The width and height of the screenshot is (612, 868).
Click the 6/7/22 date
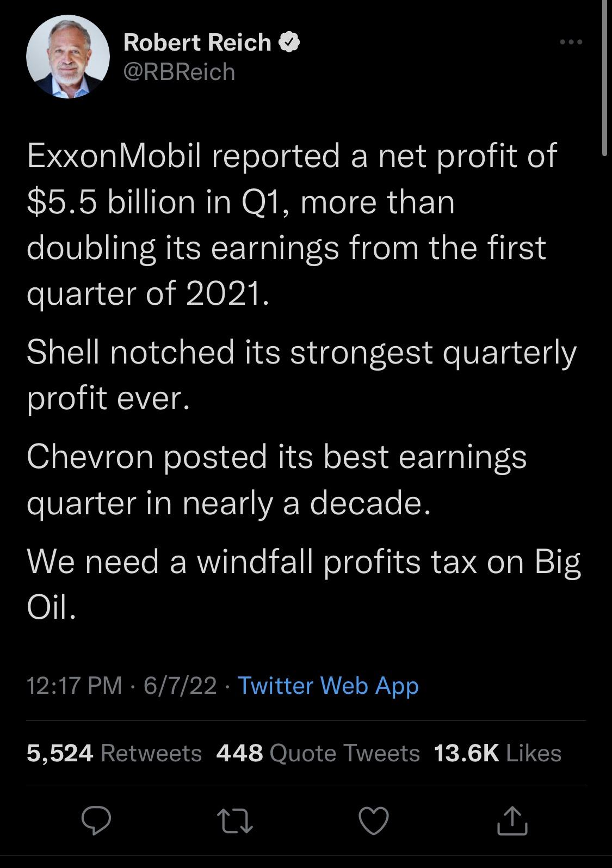[180, 686]
